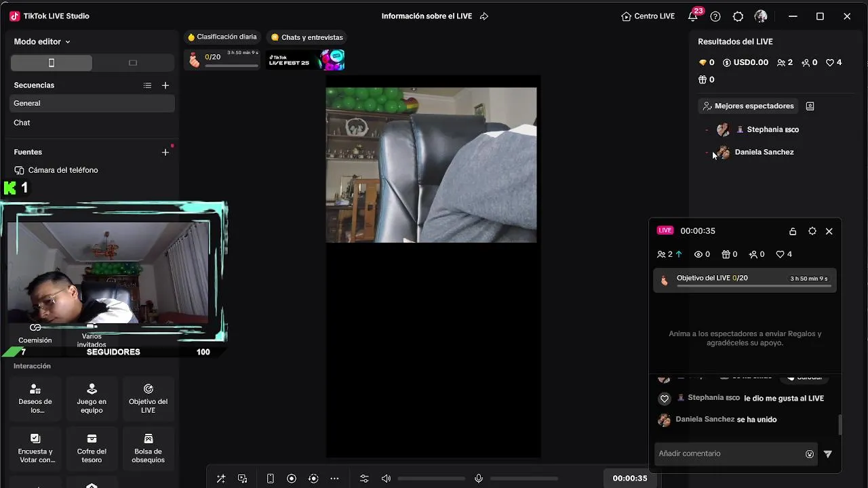868x488 pixels.
Task: Close the floating chat panel
Action: [x=829, y=231]
